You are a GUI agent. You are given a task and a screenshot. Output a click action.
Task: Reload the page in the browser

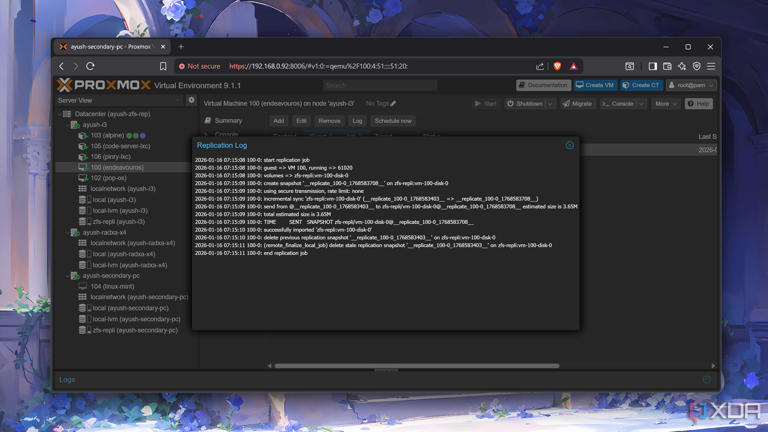[x=90, y=66]
